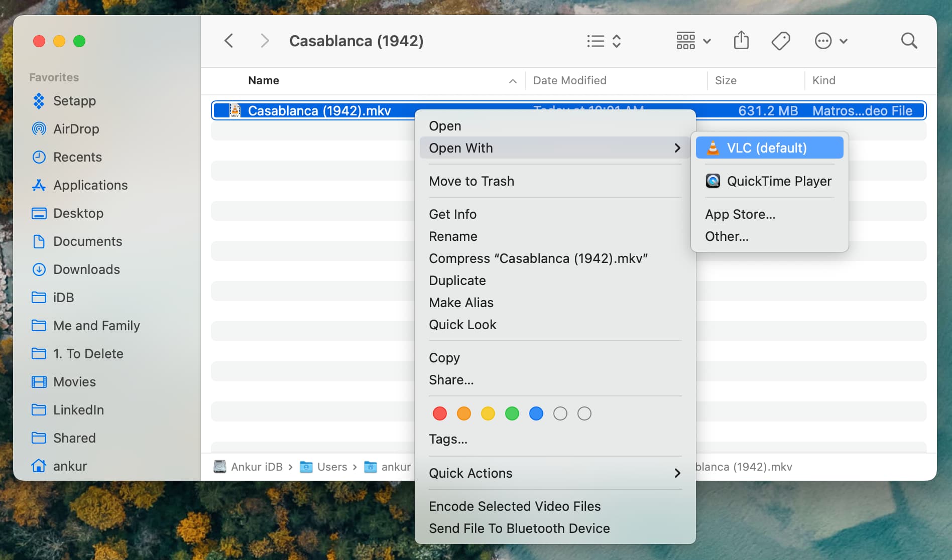
Task: Expand the Quick Actions submenu
Action: coord(555,473)
